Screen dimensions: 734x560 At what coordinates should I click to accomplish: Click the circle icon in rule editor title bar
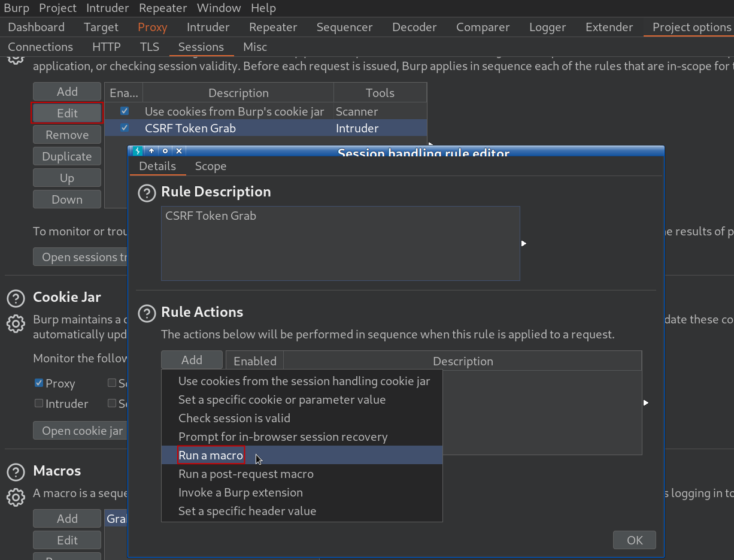pos(165,151)
